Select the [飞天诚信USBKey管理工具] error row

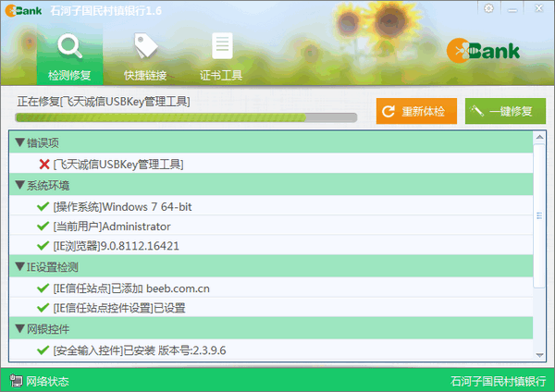pos(271,164)
